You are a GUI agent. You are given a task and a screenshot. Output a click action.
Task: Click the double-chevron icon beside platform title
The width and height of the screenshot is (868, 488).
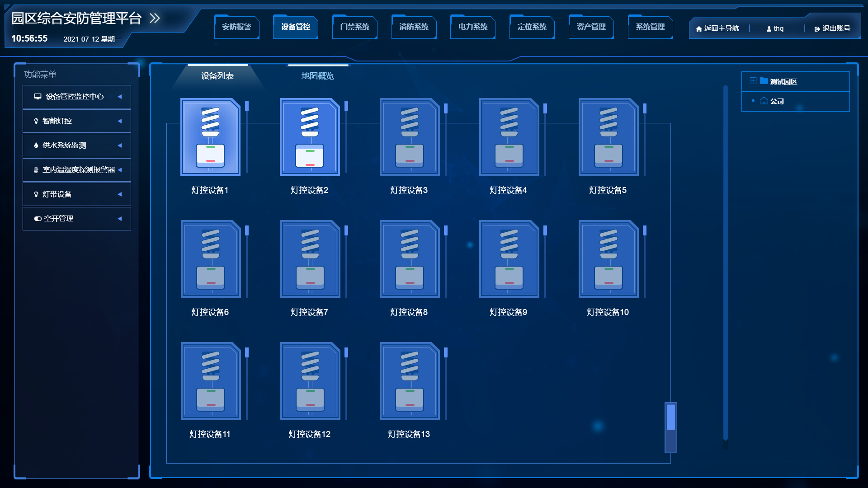coord(155,18)
